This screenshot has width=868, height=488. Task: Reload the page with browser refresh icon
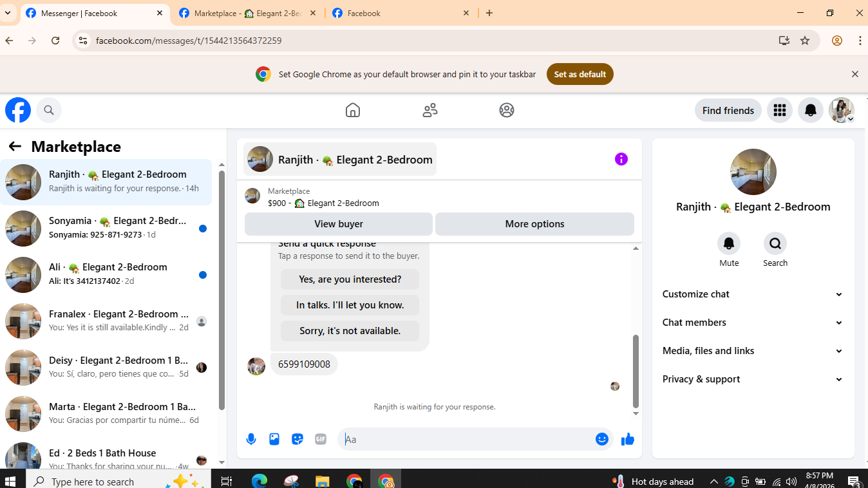pyautogui.click(x=55, y=41)
